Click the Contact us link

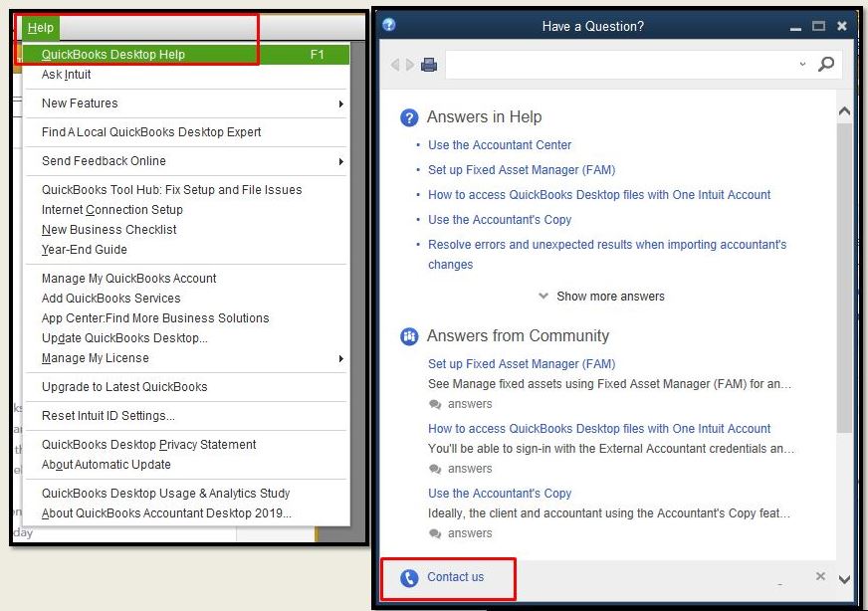[x=455, y=577]
